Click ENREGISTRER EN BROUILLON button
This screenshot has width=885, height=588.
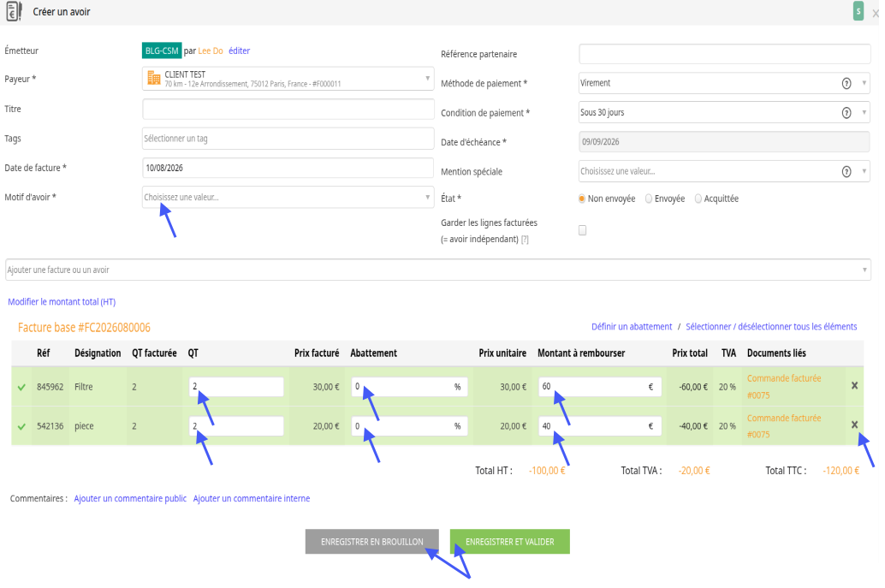coord(372,542)
